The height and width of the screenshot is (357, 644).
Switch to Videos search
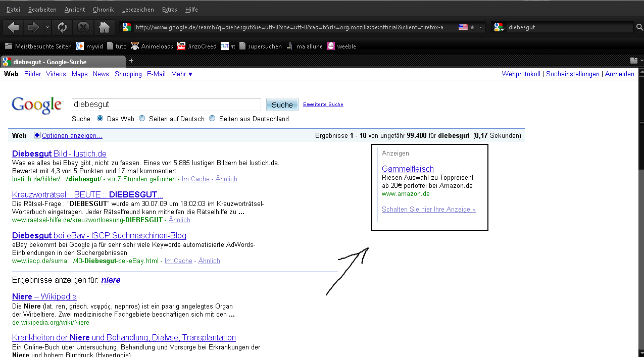(x=56, y=74)
